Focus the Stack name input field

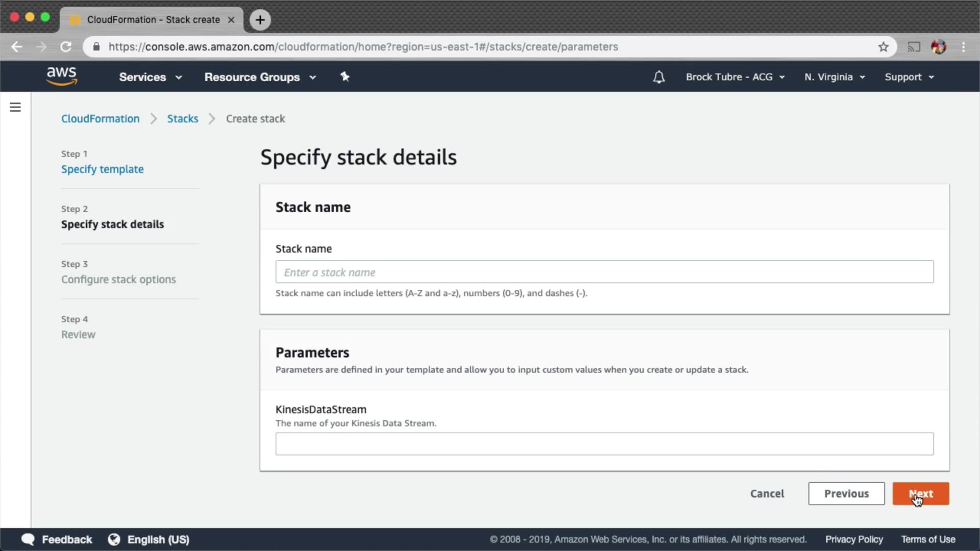[604, 272]
